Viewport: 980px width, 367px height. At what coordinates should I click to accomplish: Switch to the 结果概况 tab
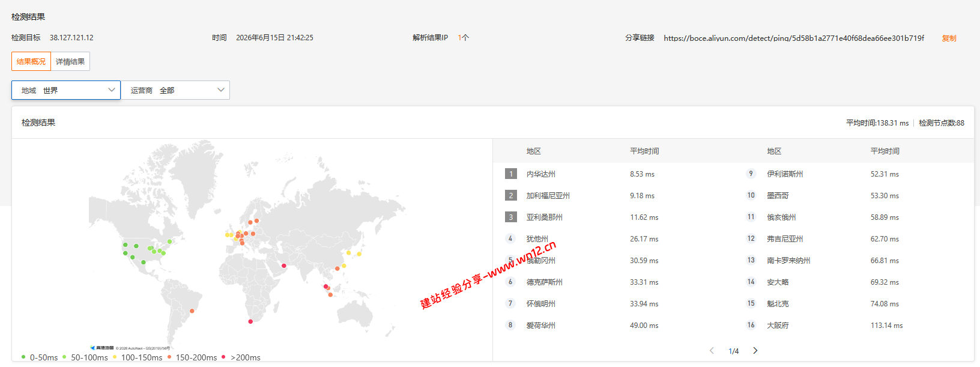[x=31, y=61]
